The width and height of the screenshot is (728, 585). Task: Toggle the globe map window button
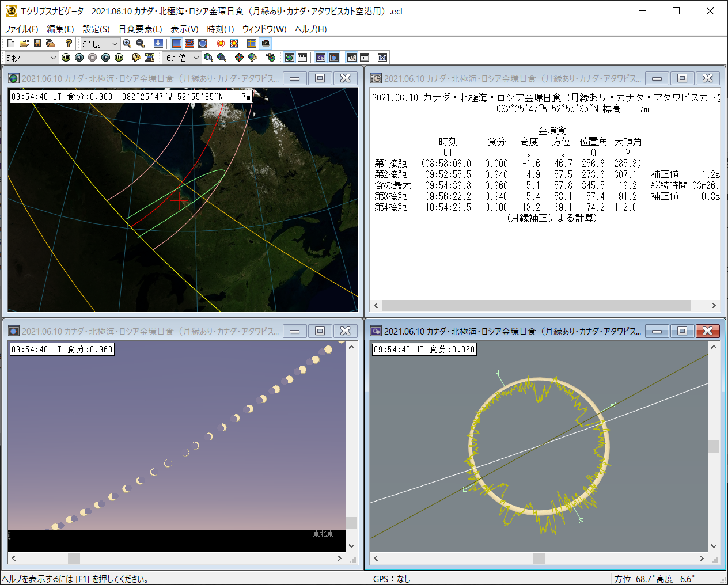pos(290,58)
